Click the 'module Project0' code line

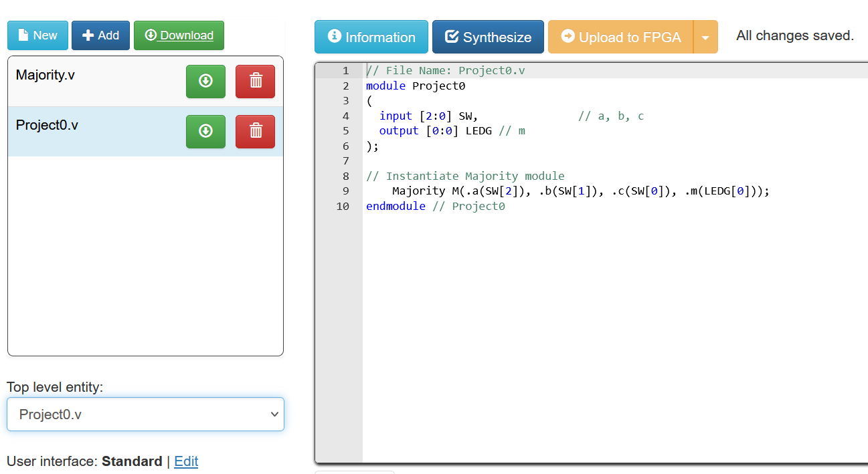(x=416, y=86)
